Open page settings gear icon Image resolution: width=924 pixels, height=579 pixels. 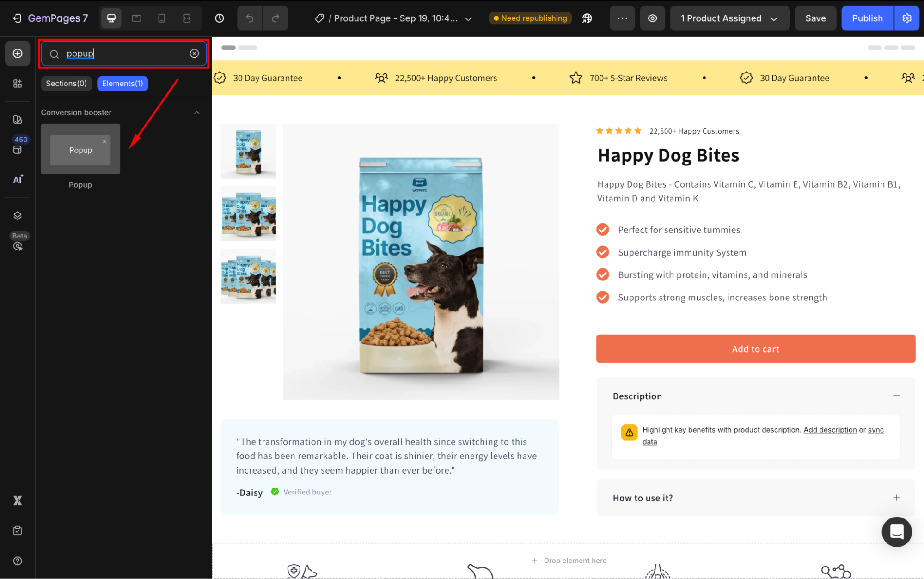click(906, 18)
